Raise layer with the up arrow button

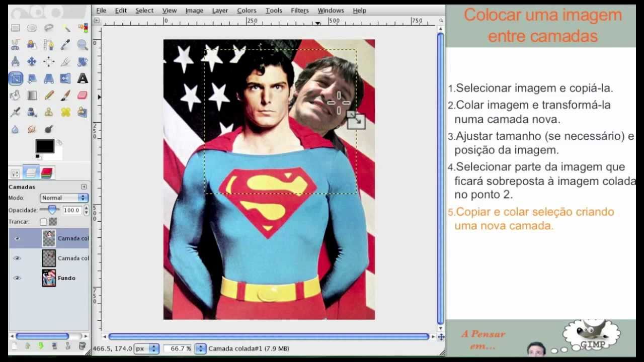pos(28,346)
